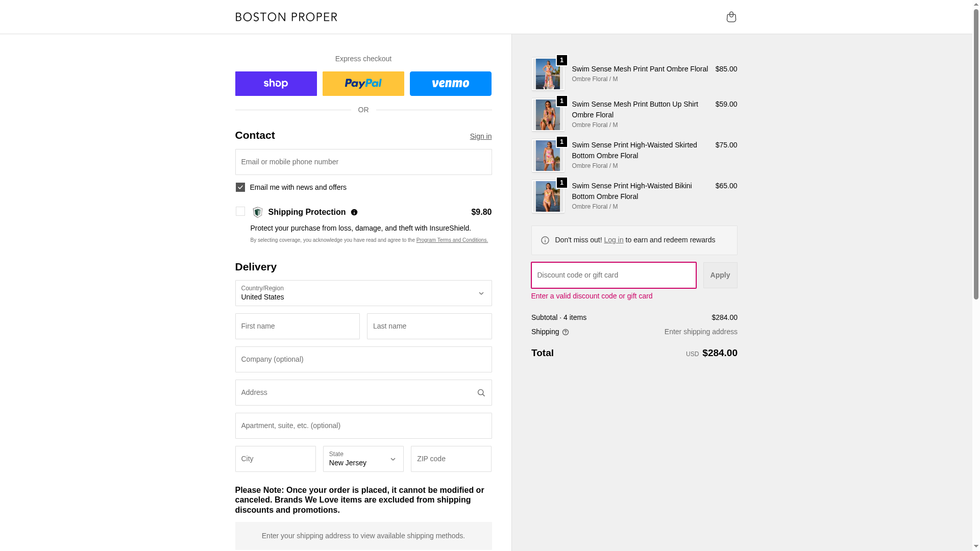This screenshot has width=980, height=551.
Task: Click the InsureShield shield icon
Action: pos(258,212)
